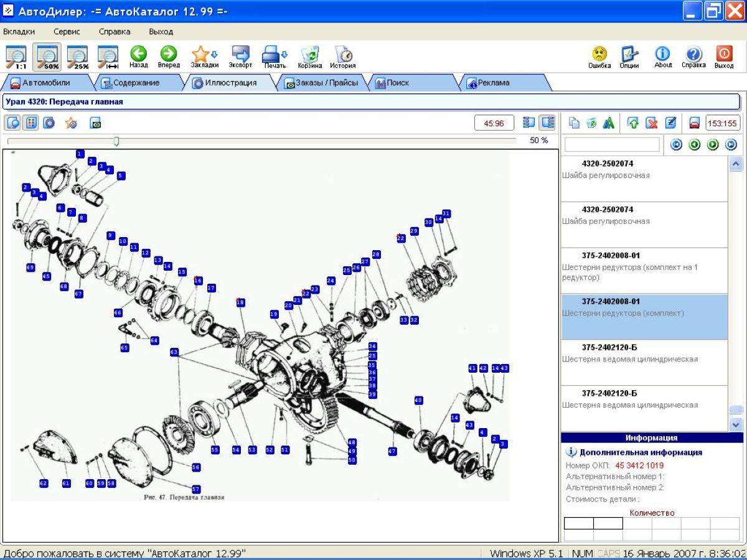
Task: Go forward with Вперед button
Action: (x=169, y=57)
